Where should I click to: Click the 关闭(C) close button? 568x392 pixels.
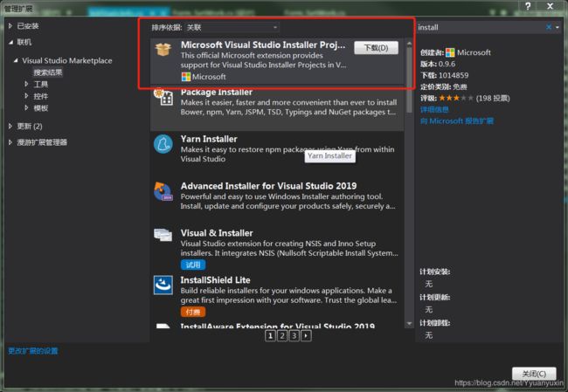click(x=534, y=374)
